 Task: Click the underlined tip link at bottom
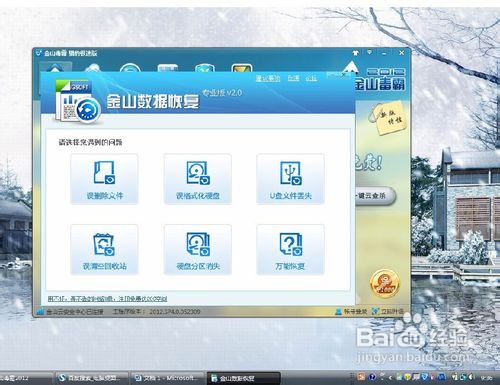pos(107,299)
